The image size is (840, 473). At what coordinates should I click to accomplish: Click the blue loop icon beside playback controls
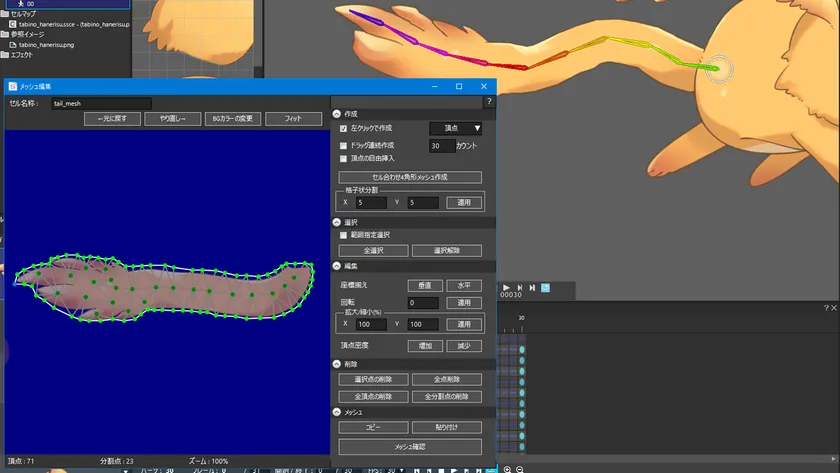point(545,287)
